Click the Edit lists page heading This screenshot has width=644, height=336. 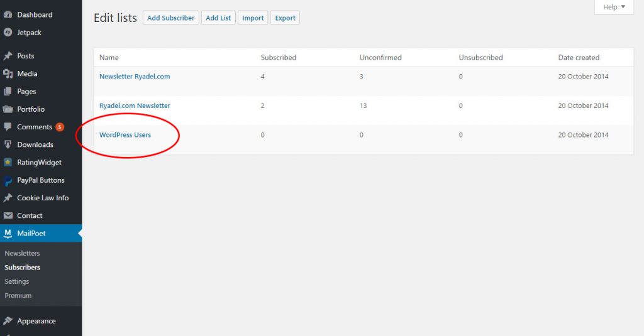pyautogui.click(x=116, y=18)
